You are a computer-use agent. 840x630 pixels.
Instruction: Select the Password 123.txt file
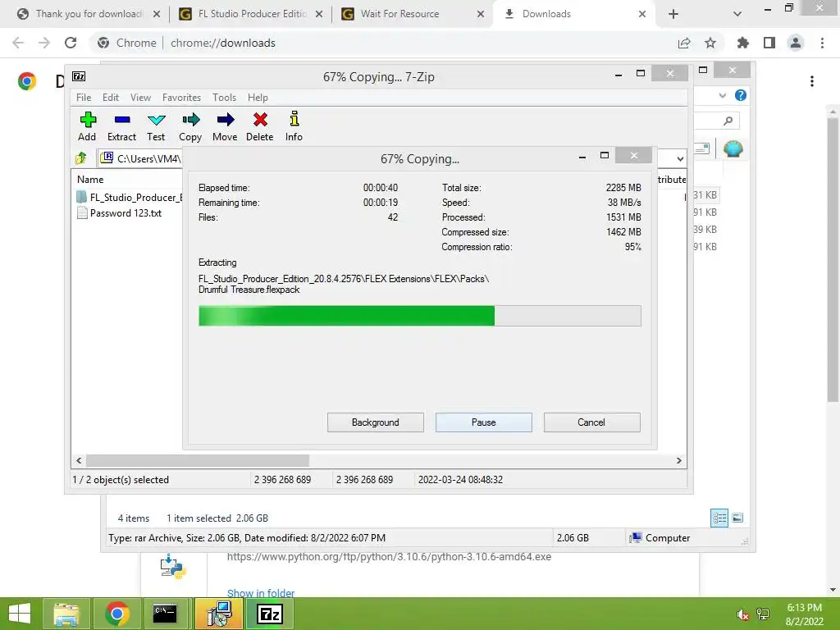[x=119, y=213]
